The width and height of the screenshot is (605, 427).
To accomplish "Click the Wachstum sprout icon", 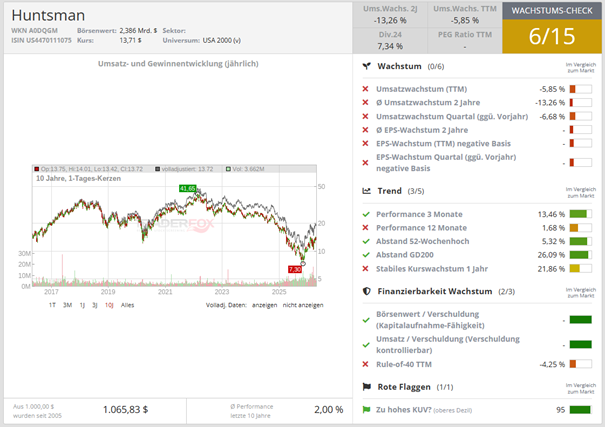I will [366, 66].
